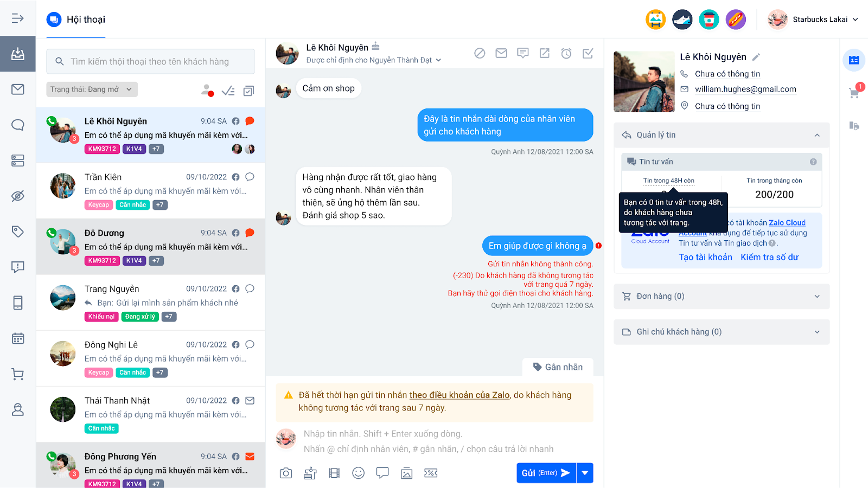
Task: Click the tag icon in the left sidebar
Action: (x=18, y=232)
